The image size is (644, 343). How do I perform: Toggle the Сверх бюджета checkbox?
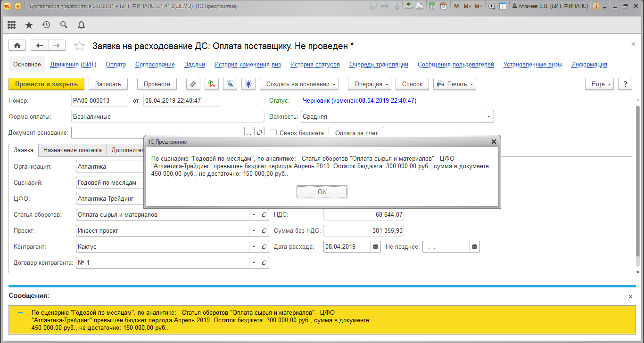click(x=273, y=133)
